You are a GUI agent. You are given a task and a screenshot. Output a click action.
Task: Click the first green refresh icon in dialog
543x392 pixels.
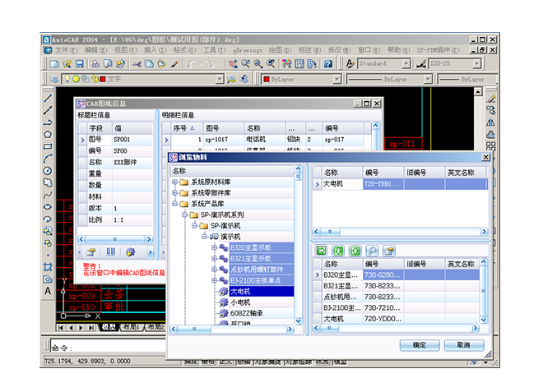click(321, 251)
